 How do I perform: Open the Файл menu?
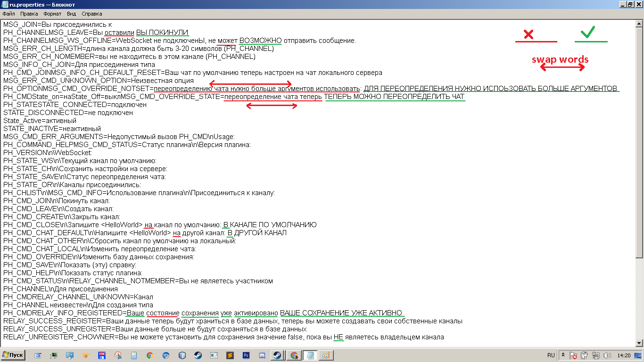[8, 14]
